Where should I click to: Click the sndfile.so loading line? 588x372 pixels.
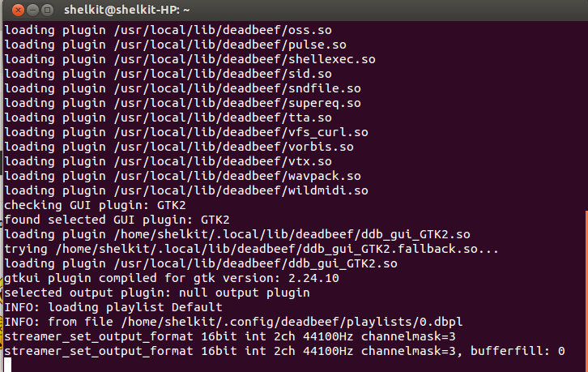coord(182,88)
